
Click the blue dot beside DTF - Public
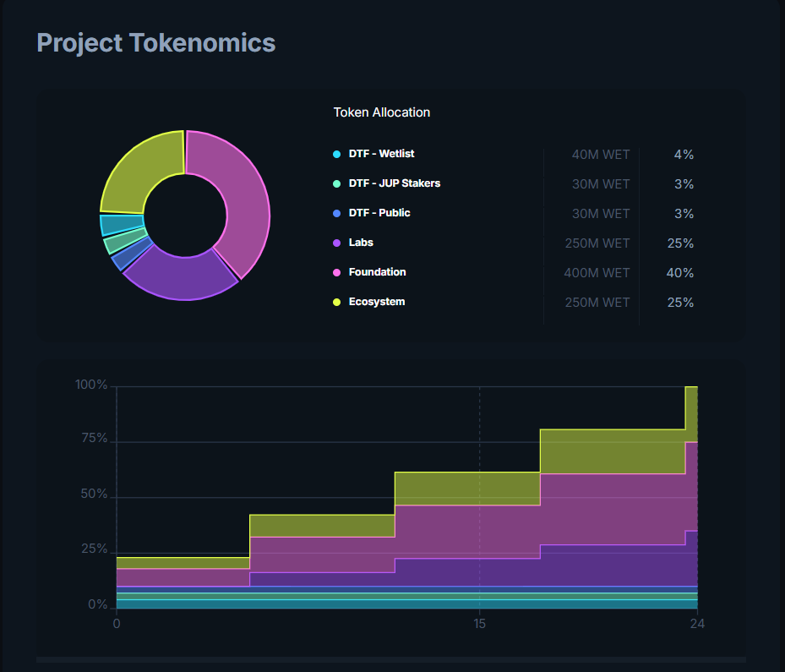point(337,214)
